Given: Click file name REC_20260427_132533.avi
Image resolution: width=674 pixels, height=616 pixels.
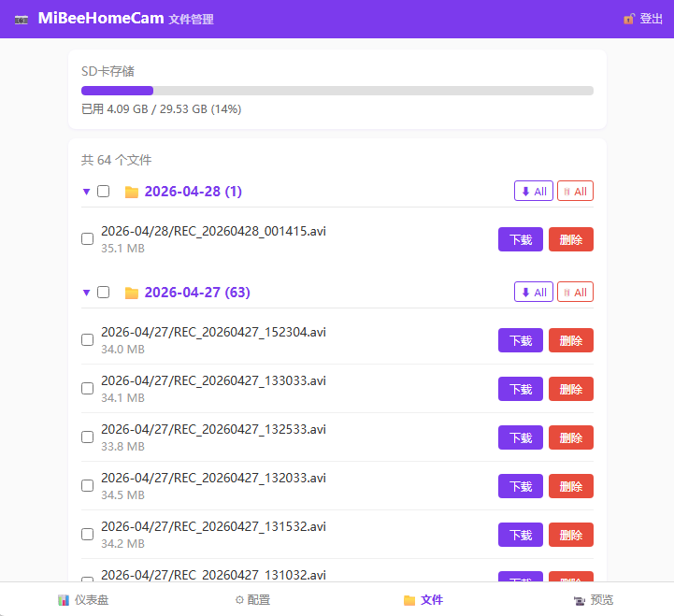Looking at the screenshot, I should (214, 429).
